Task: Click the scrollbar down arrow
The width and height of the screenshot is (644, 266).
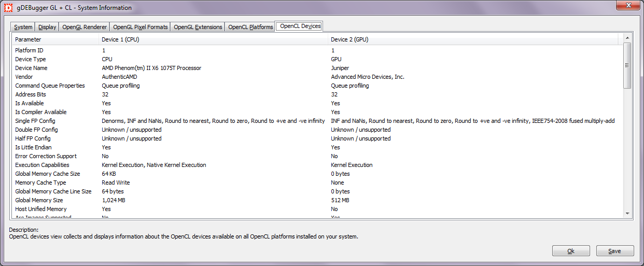Action: 627,213
